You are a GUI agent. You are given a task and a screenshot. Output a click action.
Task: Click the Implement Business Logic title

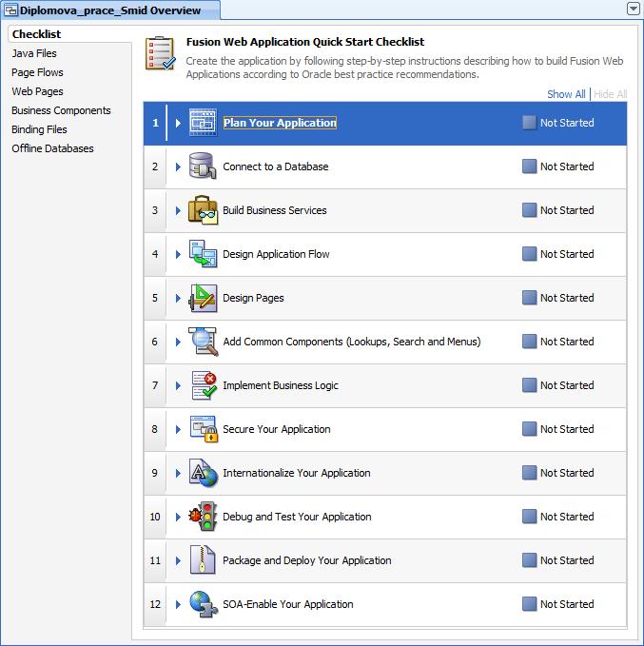pos(281,385)
